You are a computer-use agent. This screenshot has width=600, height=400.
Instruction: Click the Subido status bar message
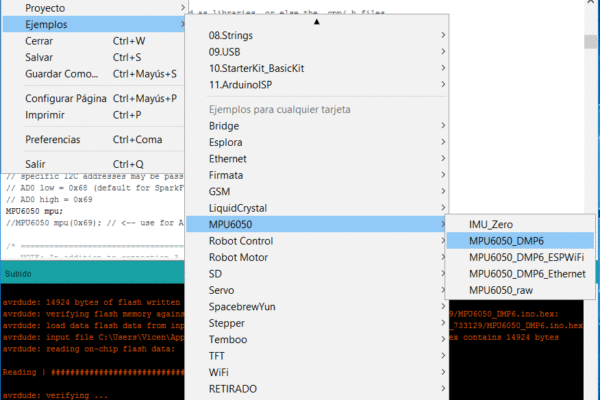coord(18,274)
